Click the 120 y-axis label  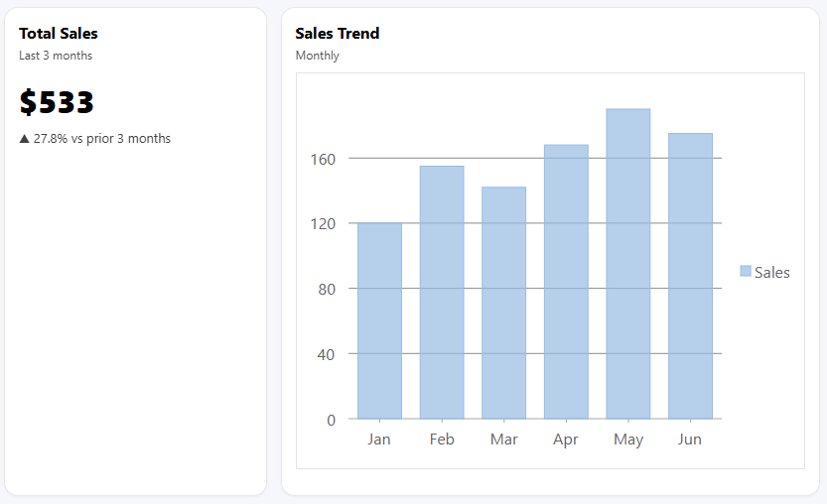pos(323,224)
